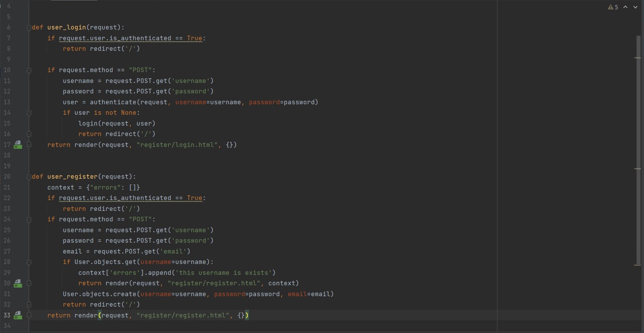Fold the request.method POST block on line 10
Image resolution: width=644 pixels, height=333 pixels.
point(29,71)
